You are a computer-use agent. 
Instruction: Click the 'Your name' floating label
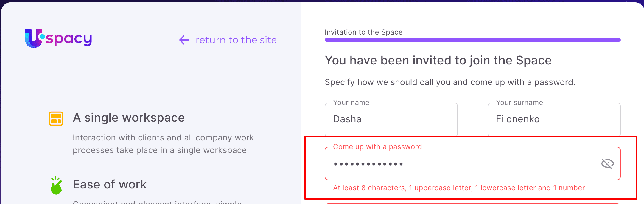click(x=351, y=103)
